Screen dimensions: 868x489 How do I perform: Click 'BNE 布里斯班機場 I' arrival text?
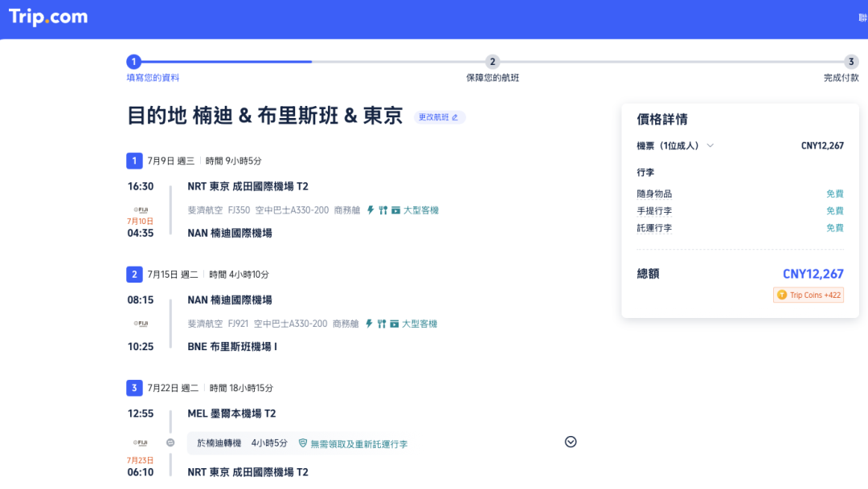point(232,347)
